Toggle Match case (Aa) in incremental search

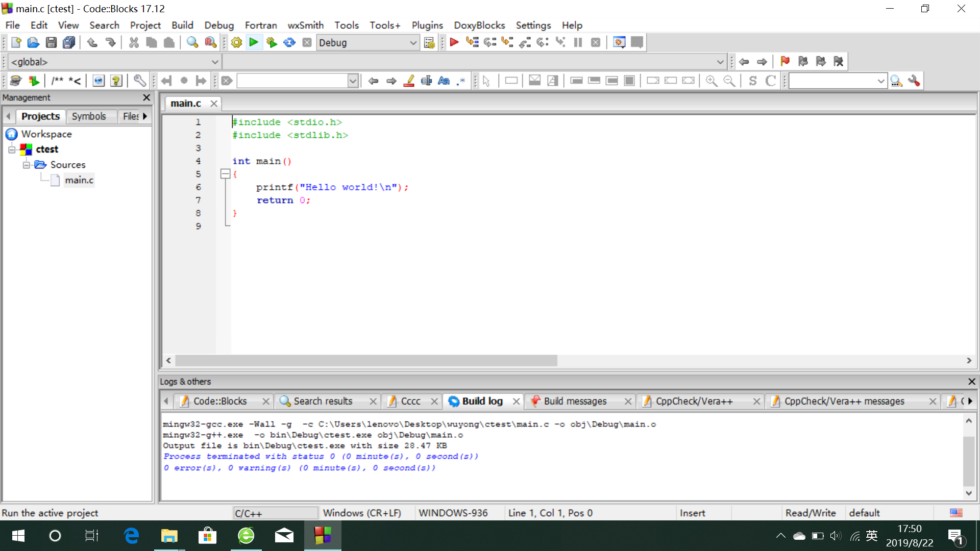(444, 81)
